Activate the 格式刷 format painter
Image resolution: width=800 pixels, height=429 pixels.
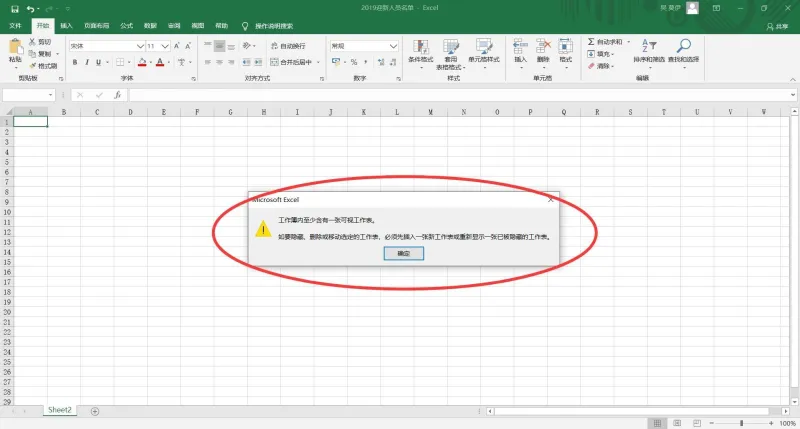[43, 66]
